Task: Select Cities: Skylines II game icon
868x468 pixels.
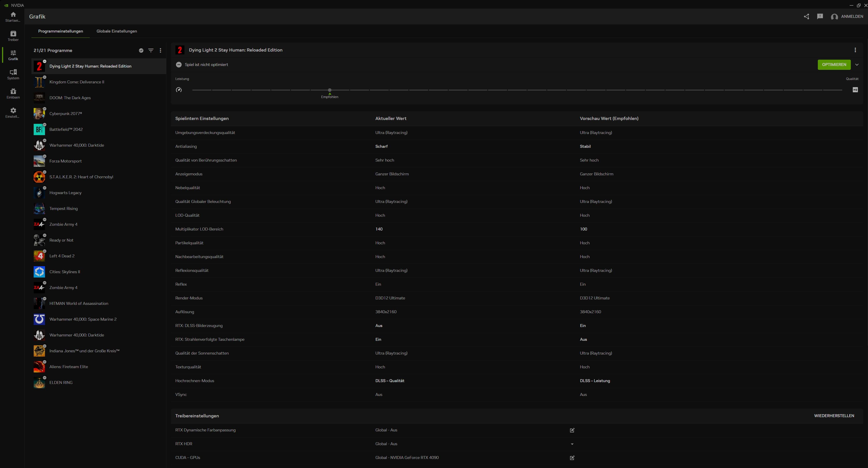Action: (x=39, y=272)
